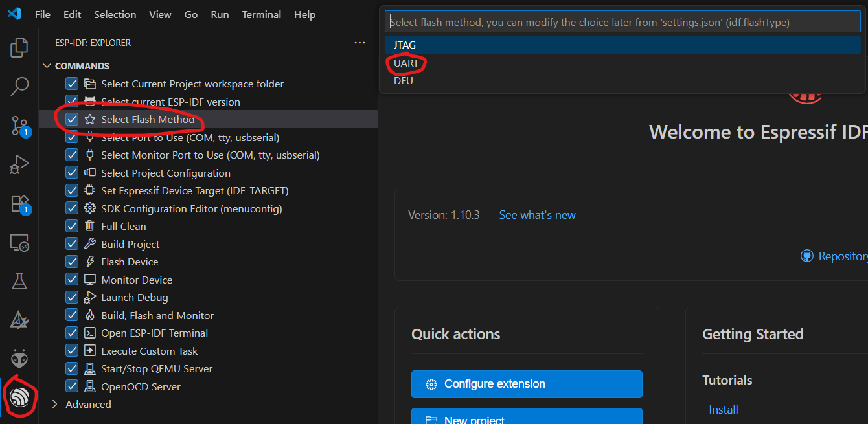This screenshot has height=424, width=868.
Task: Click the monitor icon for Monitor Device
Action: coord(90,280)
